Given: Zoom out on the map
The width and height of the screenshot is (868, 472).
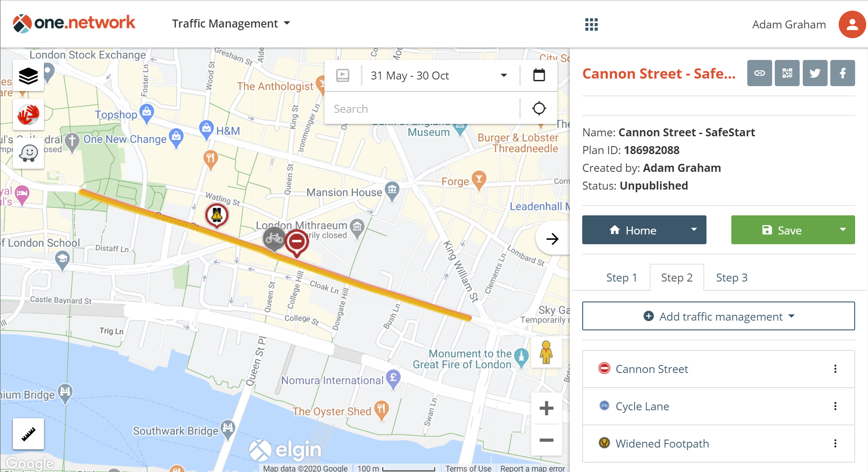Looking at the screenshot, I should coord(546,440).
